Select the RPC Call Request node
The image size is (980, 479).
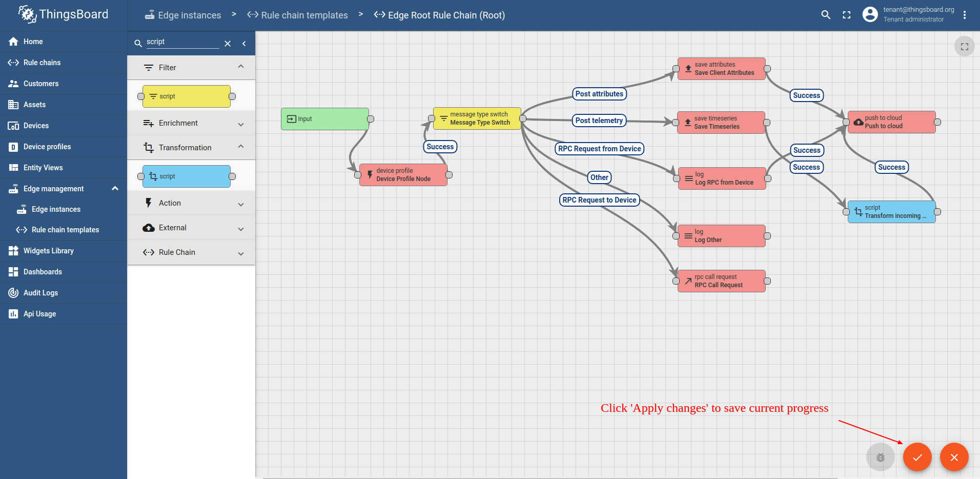722,281
